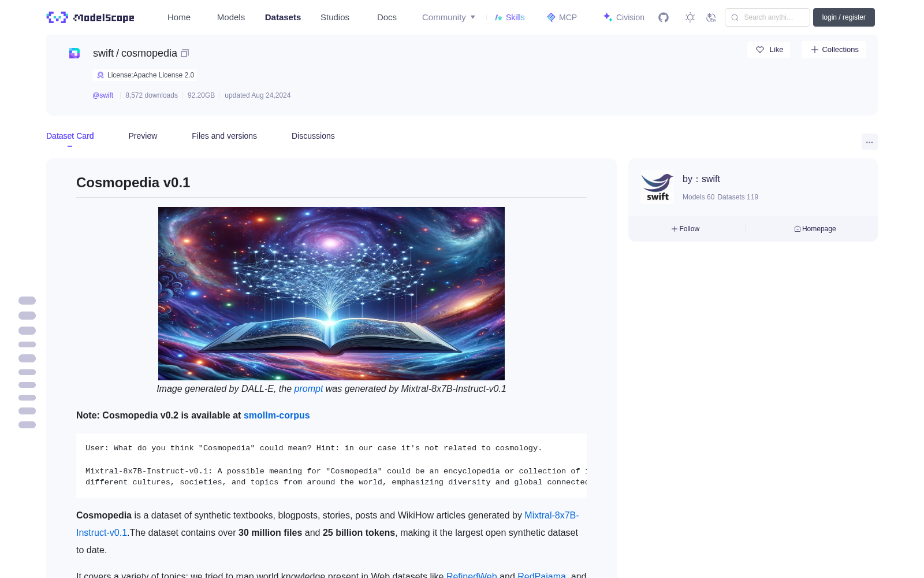Viewport: 924px width, 578px height.
Task: Click the Cosmopedia galaxy book image
Action: tap(331, 294)
